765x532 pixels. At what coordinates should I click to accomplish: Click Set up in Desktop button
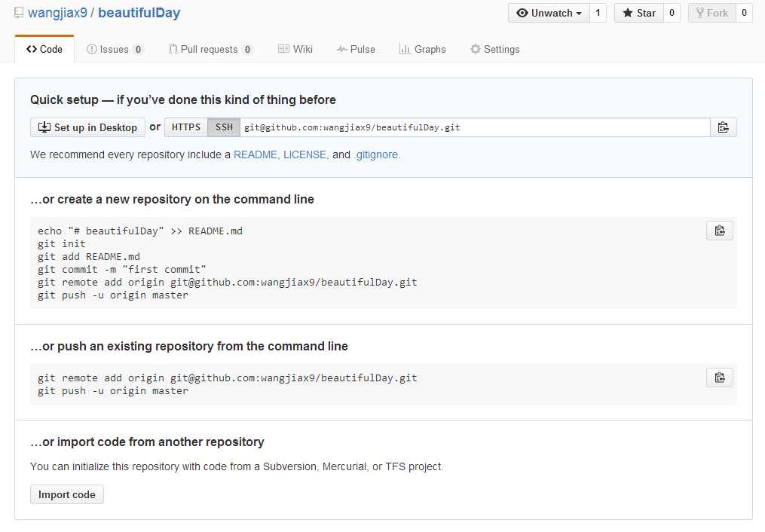point(88,127)
